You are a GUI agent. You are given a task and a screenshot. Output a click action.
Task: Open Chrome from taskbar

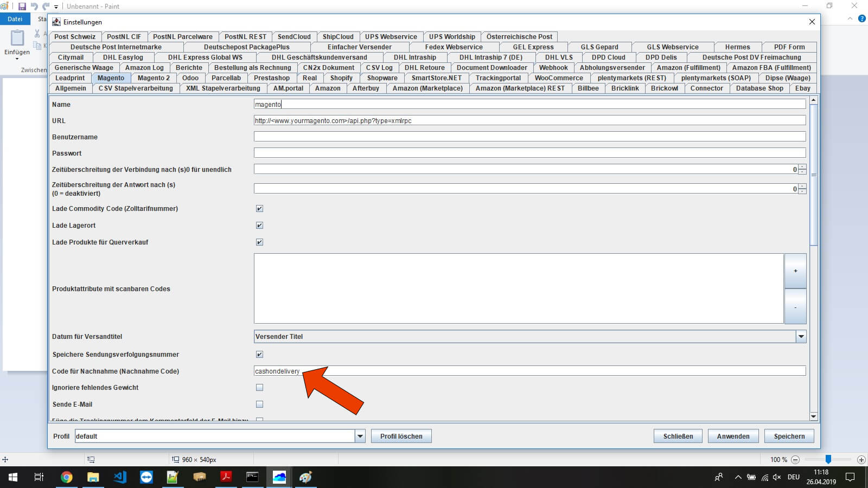point(66,477)
